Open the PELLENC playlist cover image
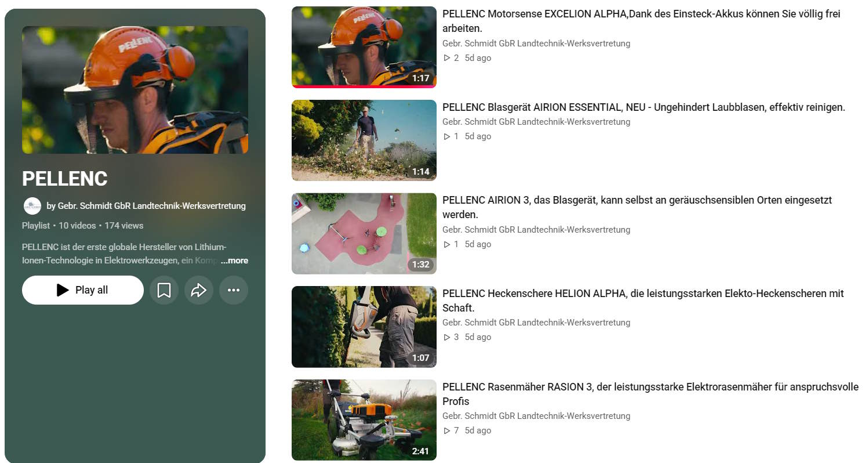Image resolution: width=868 pixels, height=463 pixels. [135, 90]
